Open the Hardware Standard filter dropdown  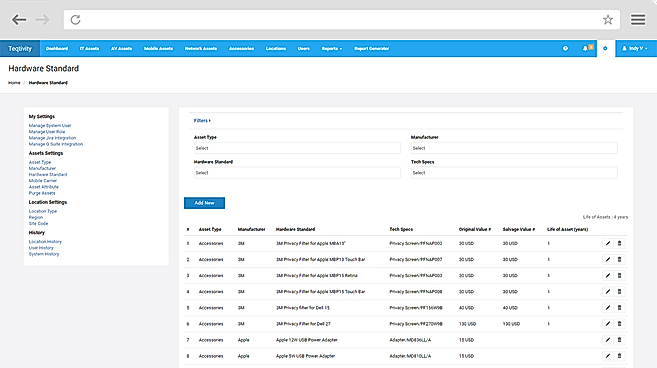pyautogui.click(x=297, y=173)
